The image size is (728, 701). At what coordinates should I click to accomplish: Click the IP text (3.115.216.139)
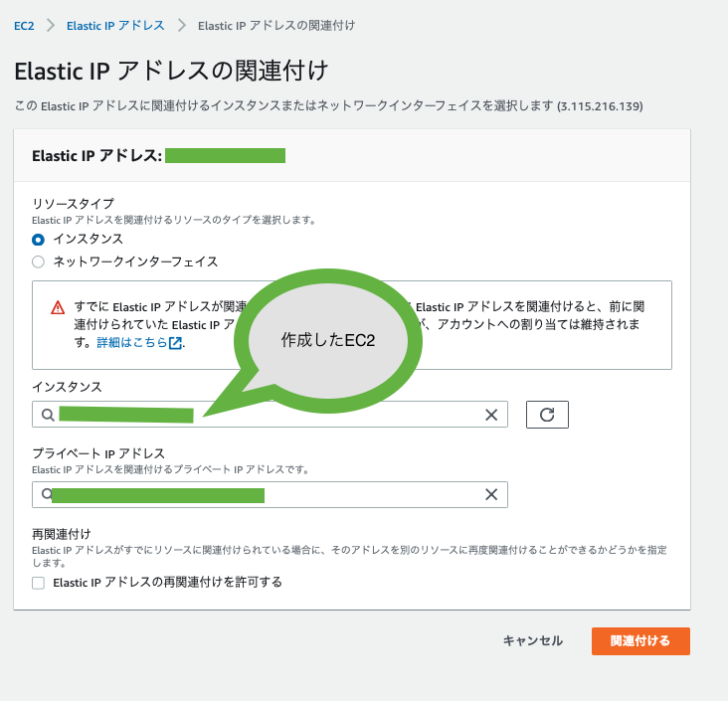click(x=600, y=106)
